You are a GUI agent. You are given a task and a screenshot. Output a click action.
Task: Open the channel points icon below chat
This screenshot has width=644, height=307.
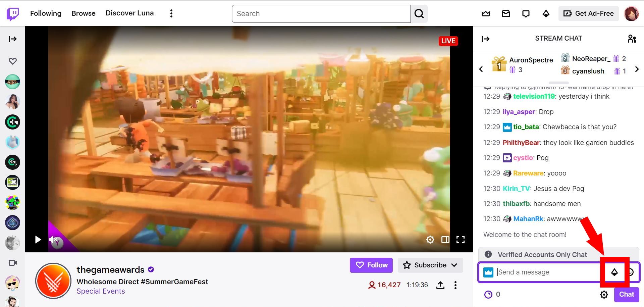click(488, 294)
